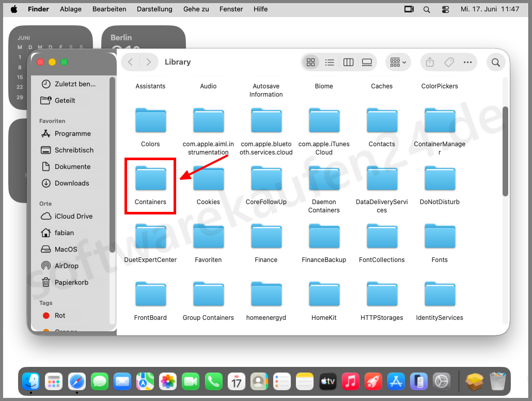Open Control Center in the menu bar
532x401 pixels.
pos(445,9)
